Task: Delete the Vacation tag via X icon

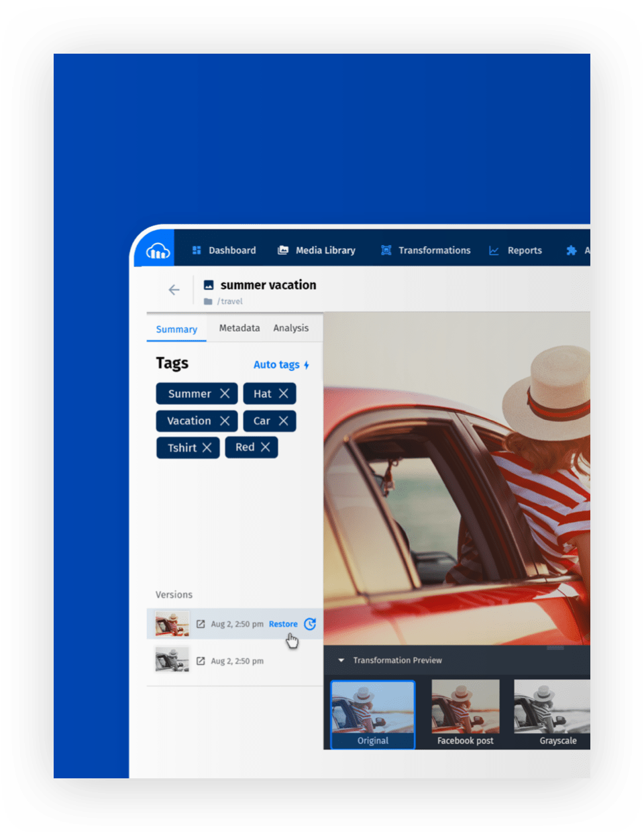Action: point(225,421)
